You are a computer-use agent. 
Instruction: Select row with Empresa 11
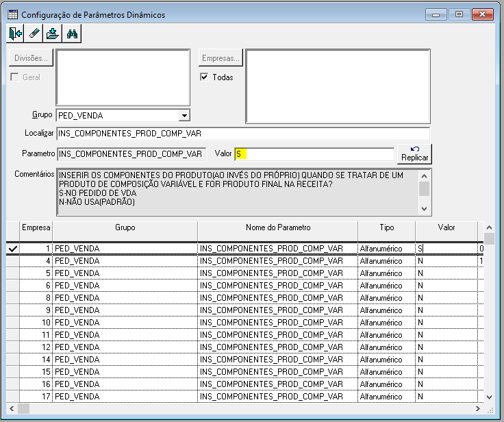(244, 335)
